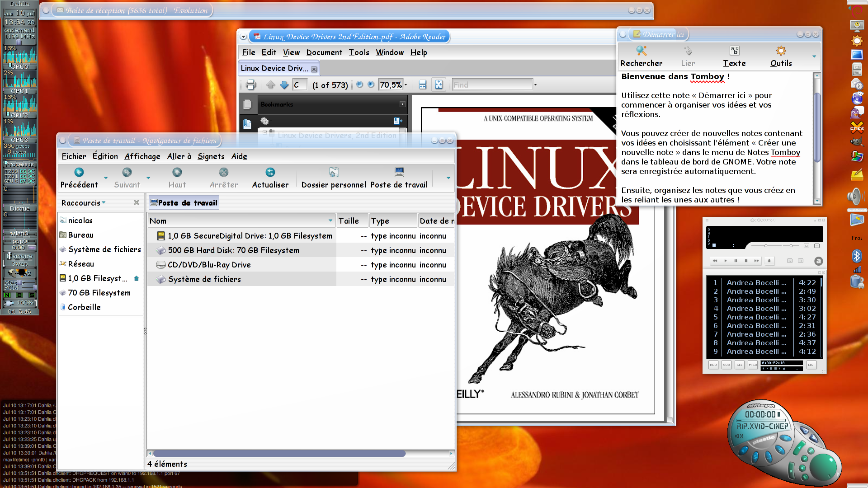Click the fit width scrolling icon
Screen dimensions: 868x488
coord(422,84)
